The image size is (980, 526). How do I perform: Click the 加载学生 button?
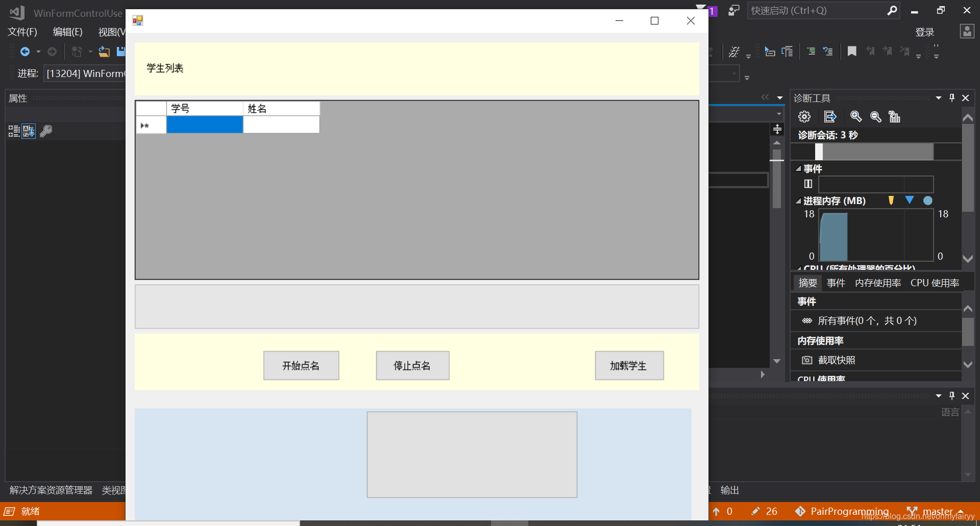629,365
